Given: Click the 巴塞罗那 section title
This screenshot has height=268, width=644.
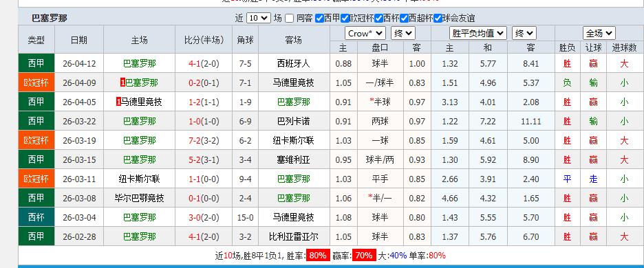Looking at the screenshot, I should [x=50, y=18].
